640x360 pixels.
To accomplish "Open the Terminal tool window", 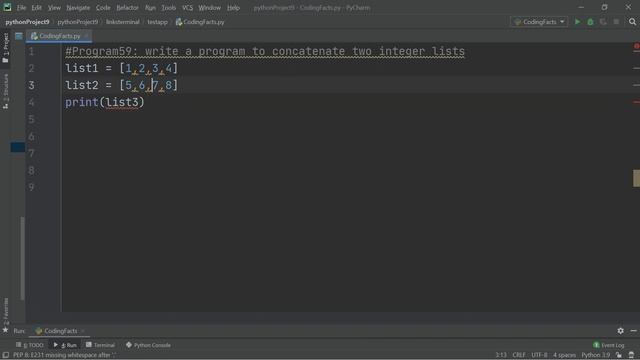I will click(100, 345).
